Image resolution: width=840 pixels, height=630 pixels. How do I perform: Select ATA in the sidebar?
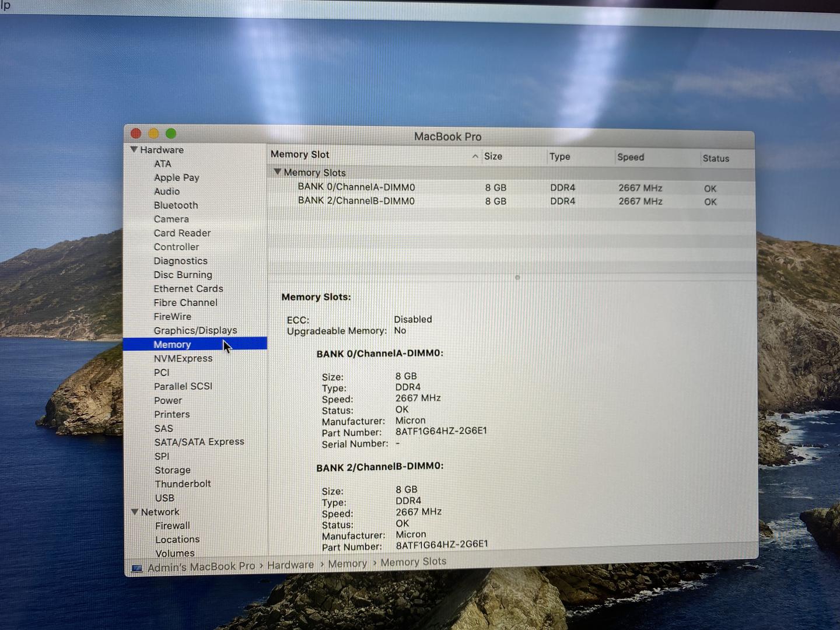coord(163,164)
